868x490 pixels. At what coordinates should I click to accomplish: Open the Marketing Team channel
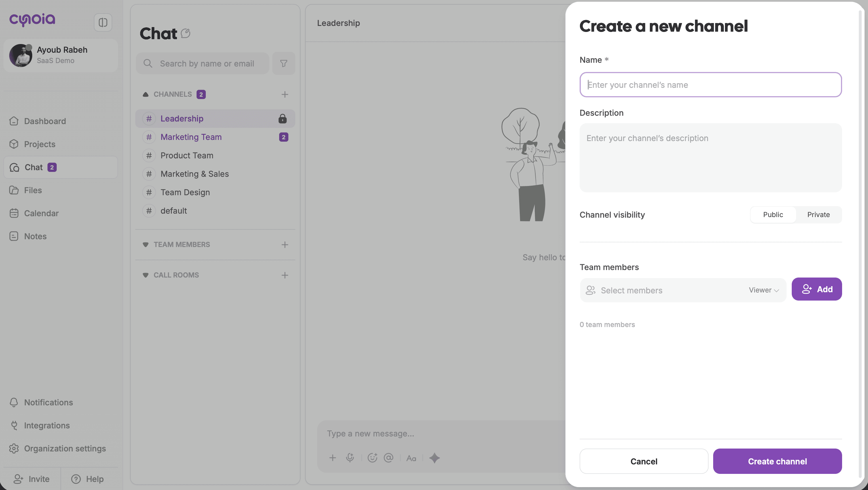191,137
